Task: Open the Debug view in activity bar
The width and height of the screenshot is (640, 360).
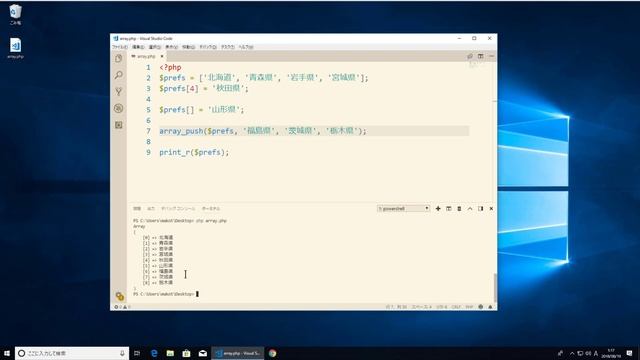Action: (119, 108)
